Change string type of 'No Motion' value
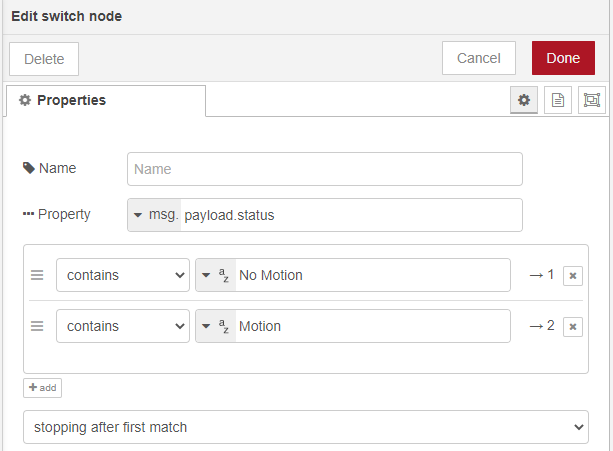This screenshot has width=613, height=451. 216,275
